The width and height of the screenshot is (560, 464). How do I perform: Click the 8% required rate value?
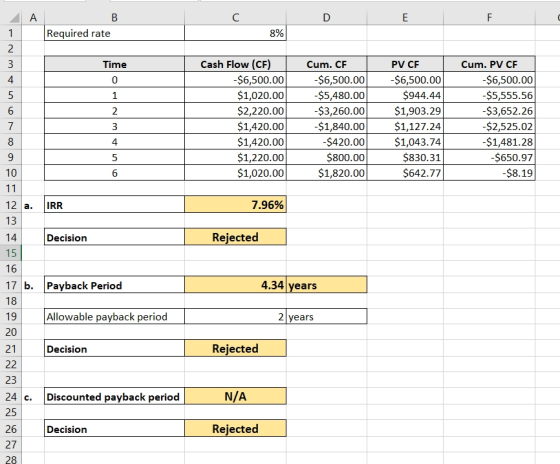pyautogui.click(x=235, y=33)
